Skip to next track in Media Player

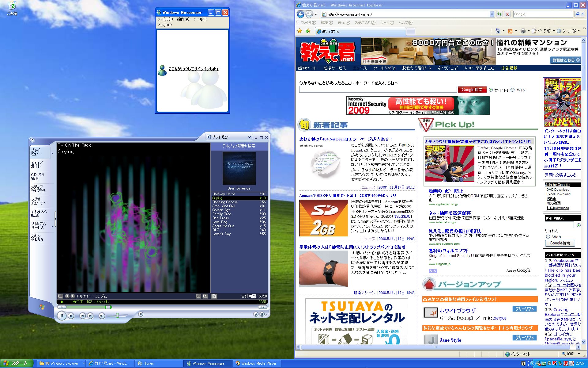(x=90, y=316)
